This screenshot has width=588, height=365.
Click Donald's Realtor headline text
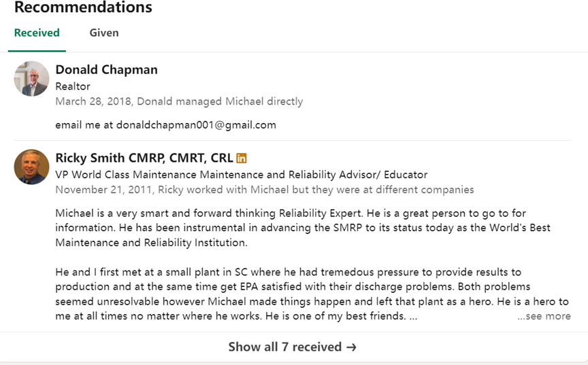pyautogui.click(x=73, y=86)
